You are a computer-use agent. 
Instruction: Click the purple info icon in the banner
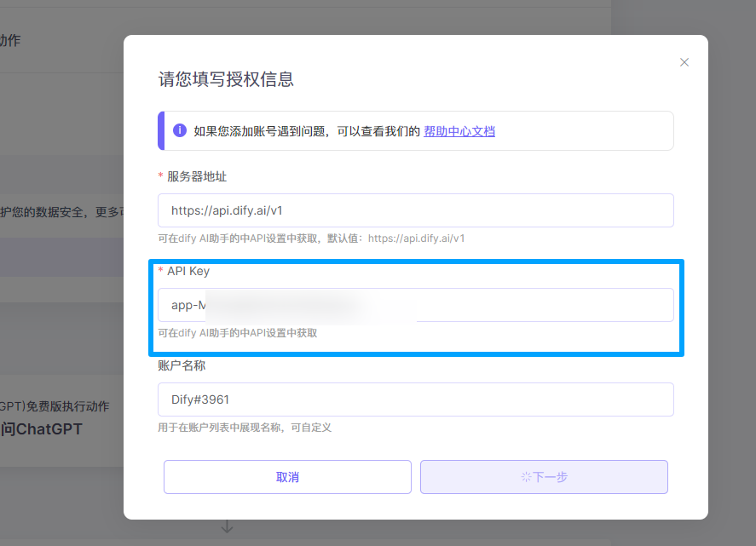click(x=180, y=130)
